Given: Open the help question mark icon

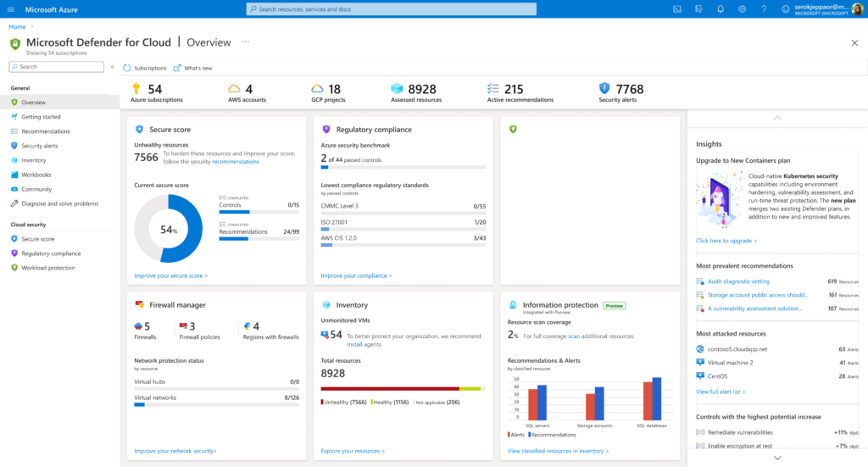Looking at the screenshot, I should pyautogui.click(x=764, y=9).
